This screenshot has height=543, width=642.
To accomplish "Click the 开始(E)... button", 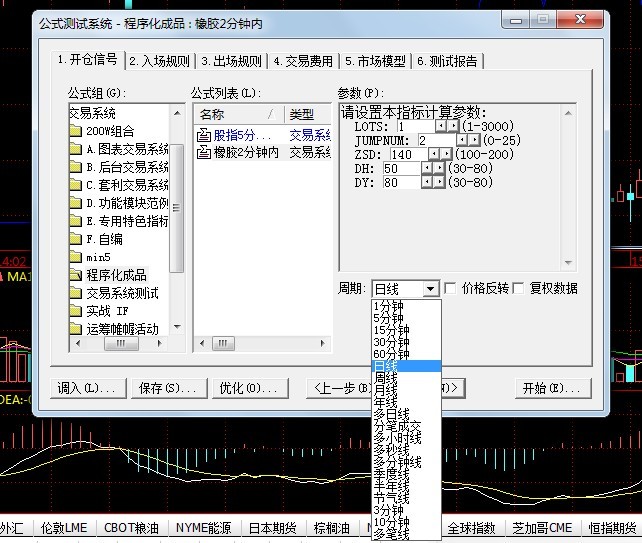I will click(550, 388).
